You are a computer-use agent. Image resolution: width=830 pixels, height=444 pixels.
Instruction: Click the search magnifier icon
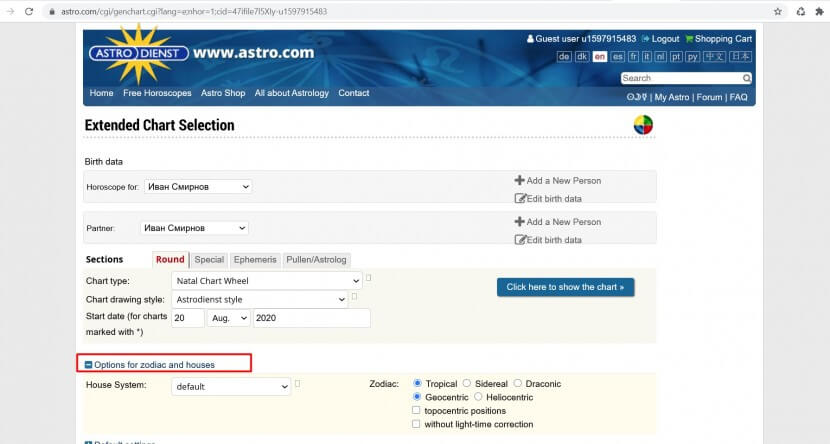pyautogui.click(x=746, y=78)
